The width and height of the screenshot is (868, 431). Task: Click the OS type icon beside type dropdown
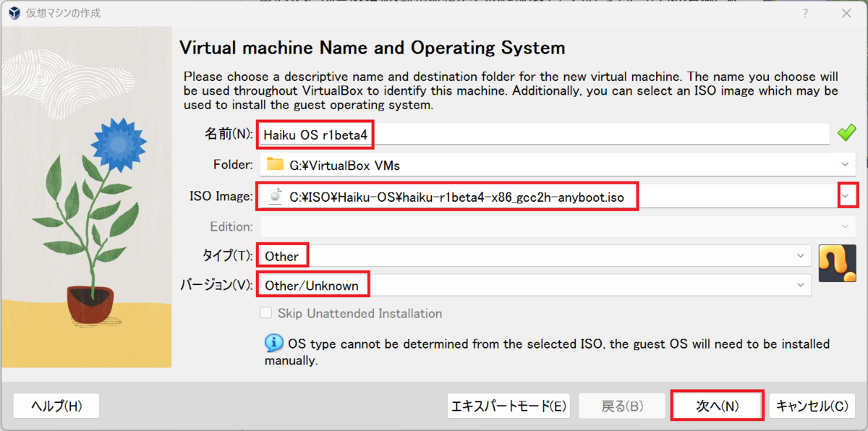coord(838,263)
